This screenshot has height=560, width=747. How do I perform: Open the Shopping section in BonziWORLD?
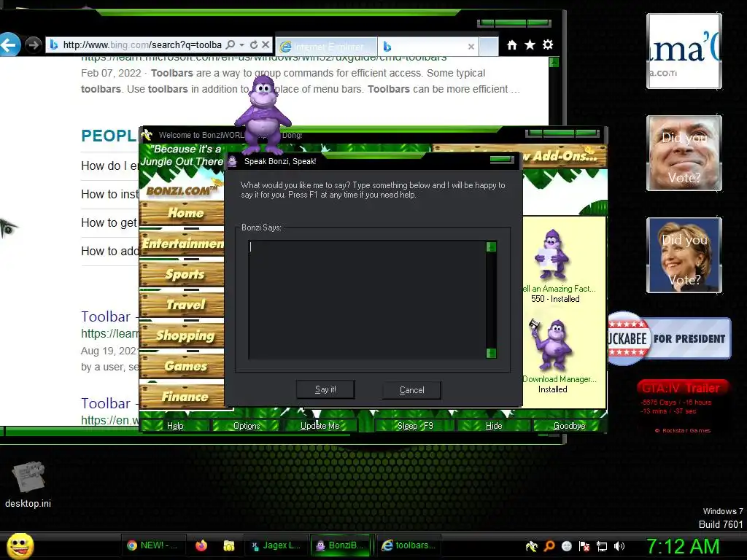182,335
